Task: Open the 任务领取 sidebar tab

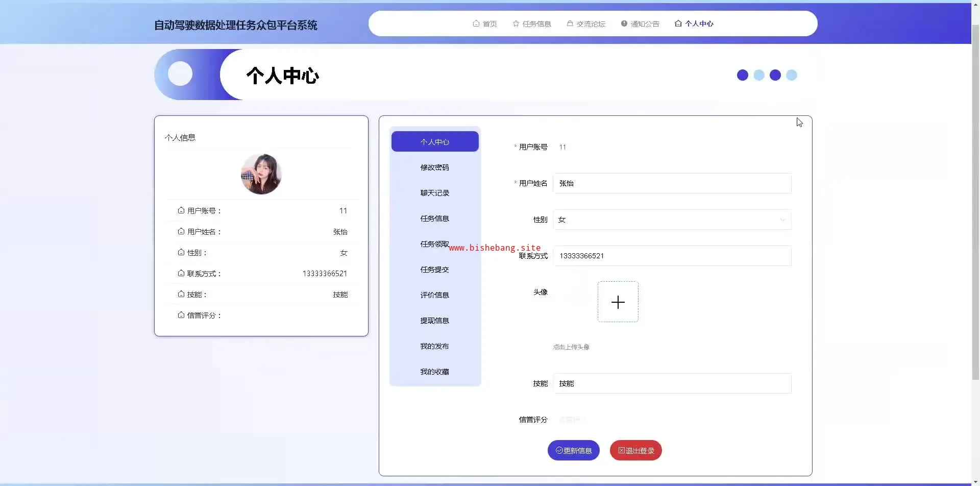Action: (x=435, y=244)
